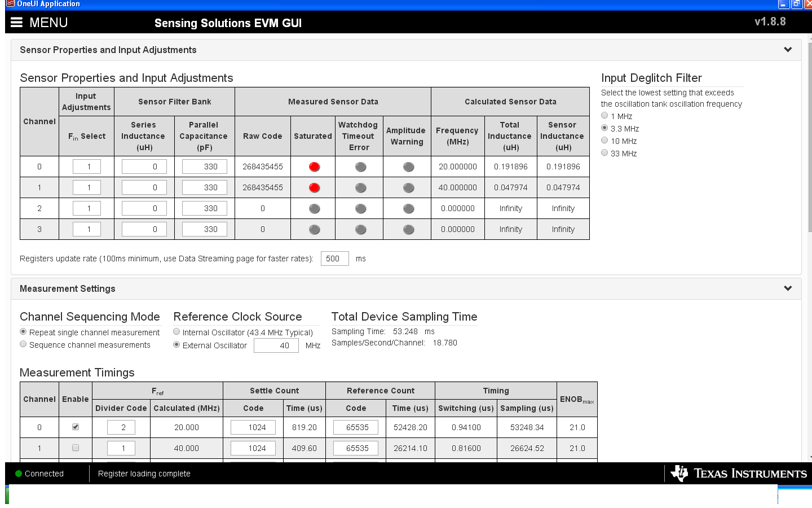The image size is (812, 508).
Task: Select Internal Oscillator clock source
Action: coord(176,332)
